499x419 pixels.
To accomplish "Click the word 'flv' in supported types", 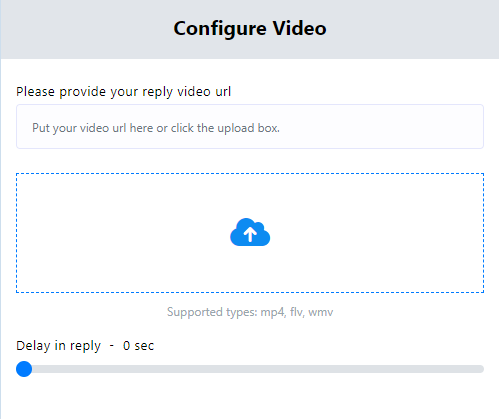I will (x=297, y=312).
